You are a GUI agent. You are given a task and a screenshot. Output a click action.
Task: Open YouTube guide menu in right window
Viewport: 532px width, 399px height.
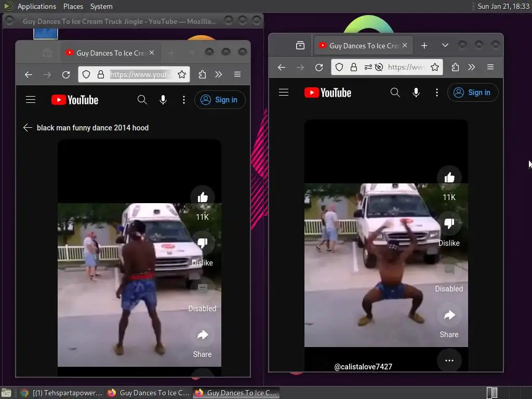(284, 92)
